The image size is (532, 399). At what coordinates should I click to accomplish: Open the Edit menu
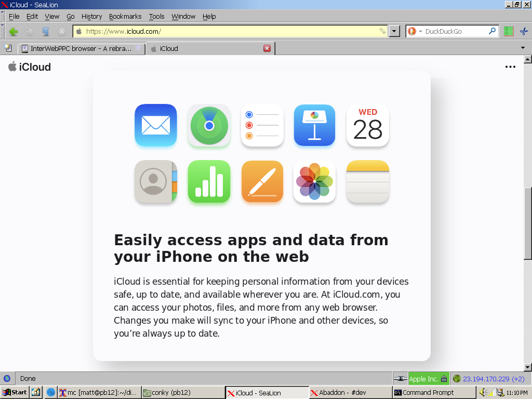[32, 16]
